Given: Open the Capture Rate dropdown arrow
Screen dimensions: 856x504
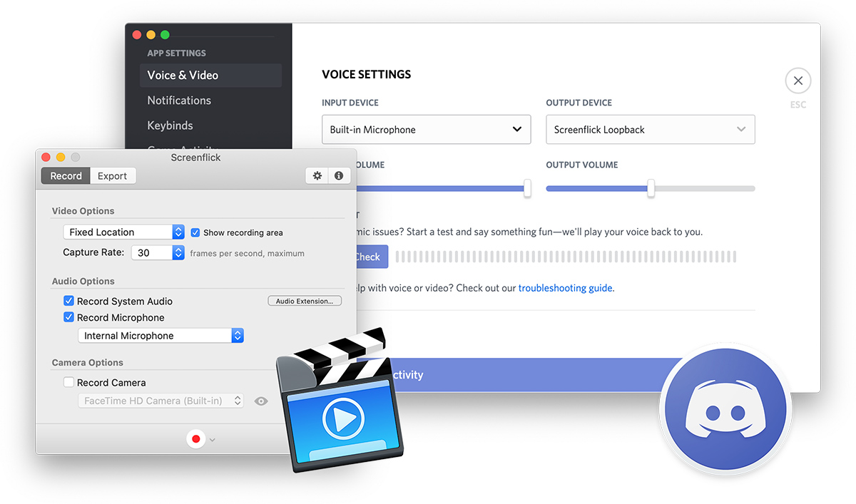Looking at the screenshot, I should [x=178, y=252].
